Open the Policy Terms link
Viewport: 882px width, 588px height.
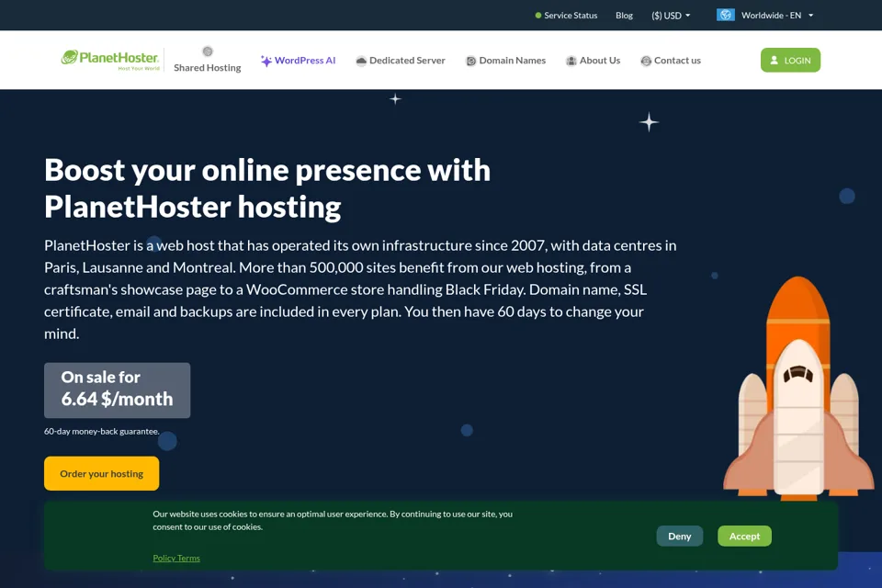tap(176, 559)
